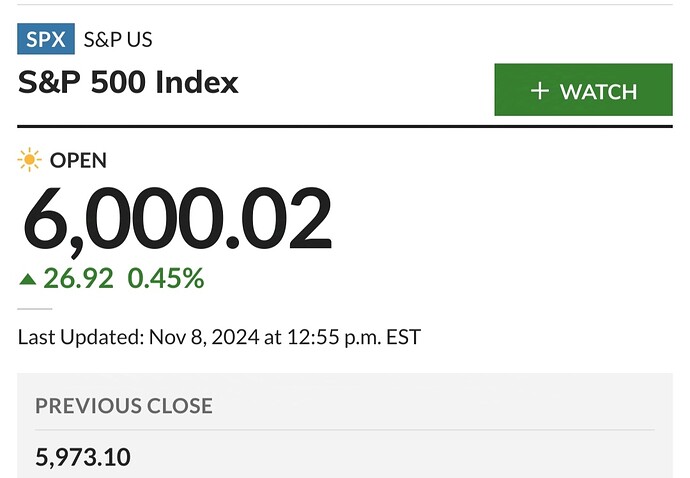
Task: Click the short gray divider below price change
Action: coord(35,309)
